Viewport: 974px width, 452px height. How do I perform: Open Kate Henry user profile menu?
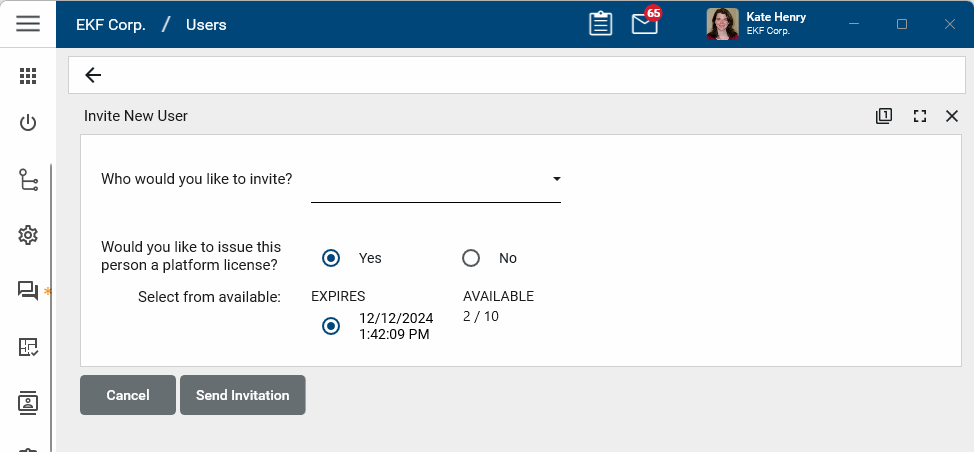(757, 24)
